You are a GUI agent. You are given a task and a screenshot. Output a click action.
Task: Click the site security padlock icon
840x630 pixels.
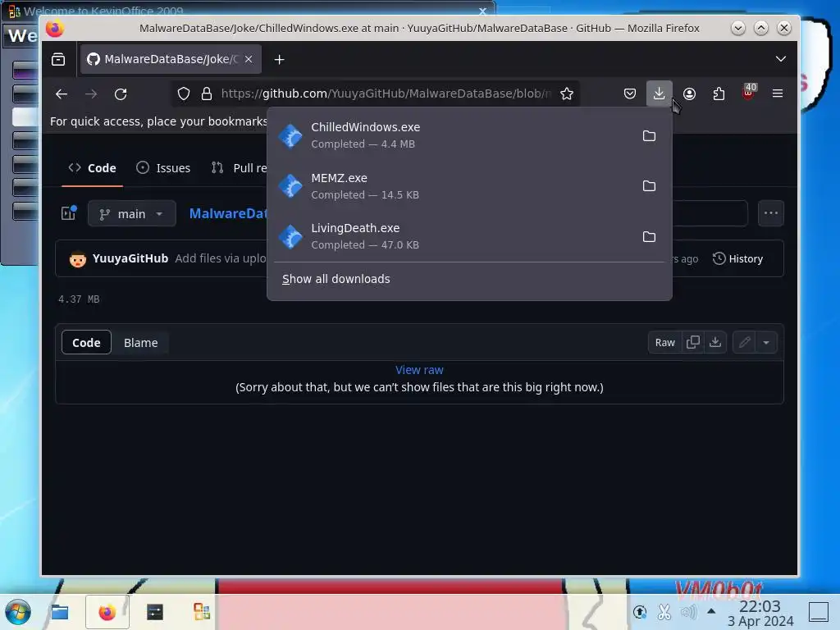pyautogui.click(x=207, y=94)
